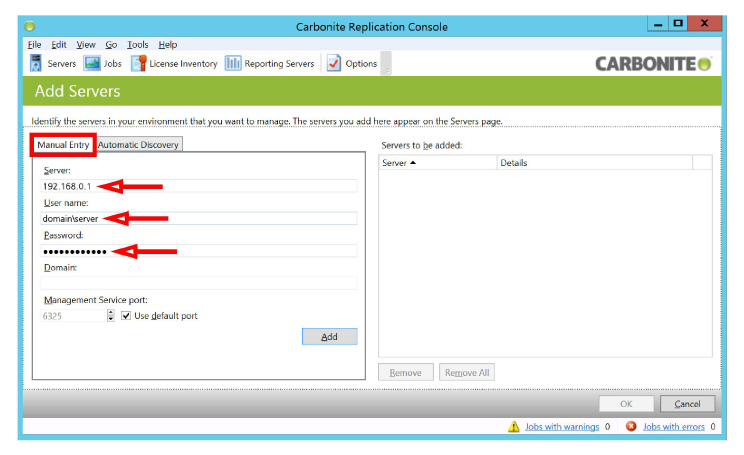Focus the User name input field

click(199, 218)
